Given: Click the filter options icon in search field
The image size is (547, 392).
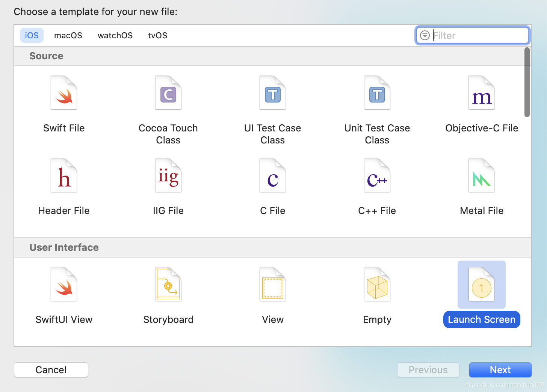Looking at the screenshot, I should (425, 35).
